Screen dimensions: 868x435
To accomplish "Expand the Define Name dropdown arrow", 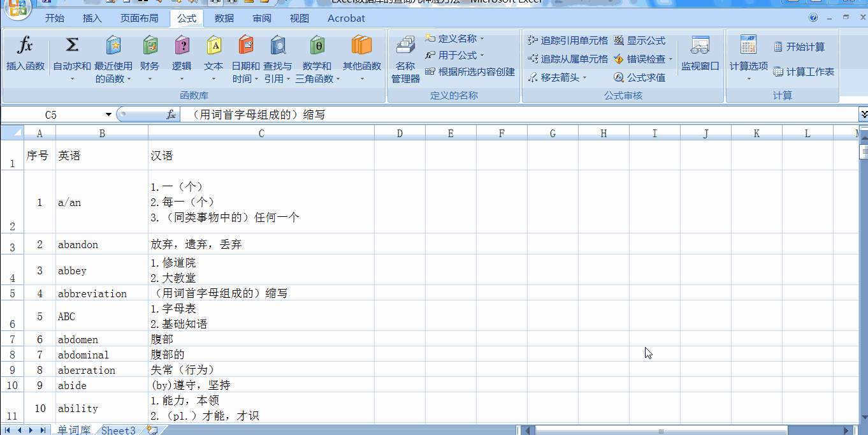I will (x=482, y=39).
